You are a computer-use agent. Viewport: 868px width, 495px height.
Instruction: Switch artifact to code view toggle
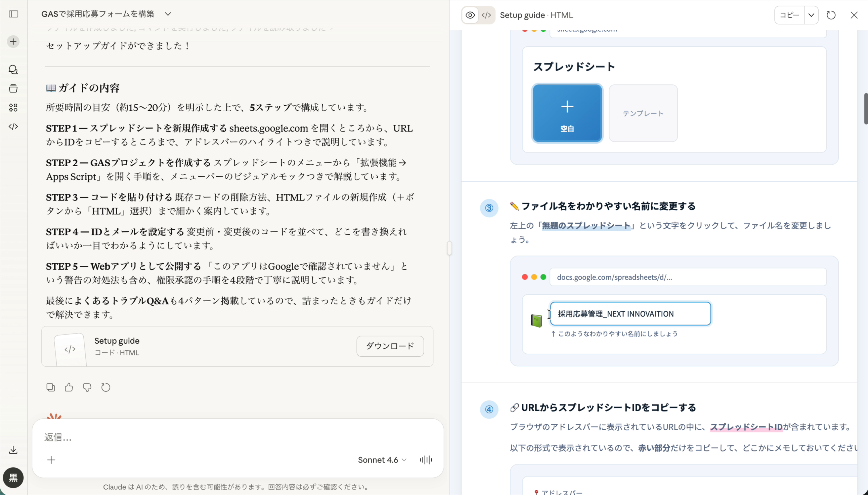(486, 15)
